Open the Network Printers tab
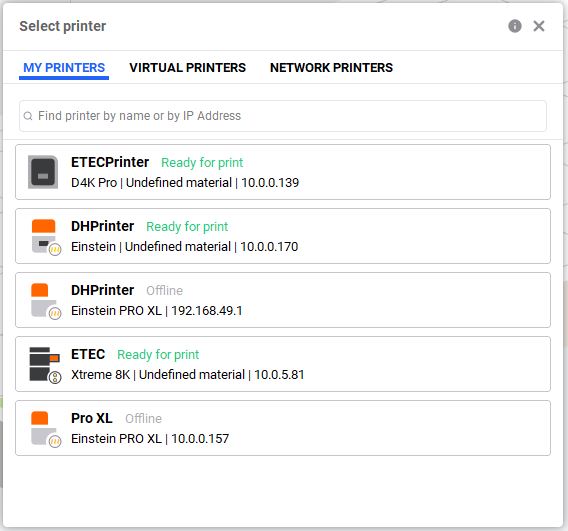The height and width of the screenshot is (531, 568). point(331,68)
